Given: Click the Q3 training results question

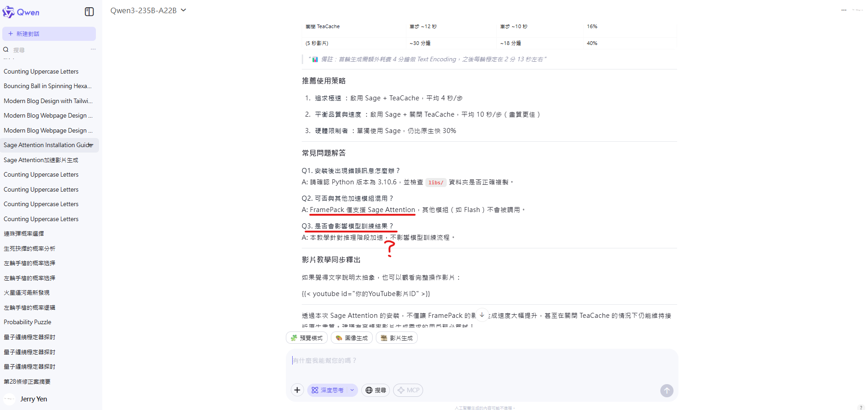Looking at the screenshot, I should pos(348,226).
